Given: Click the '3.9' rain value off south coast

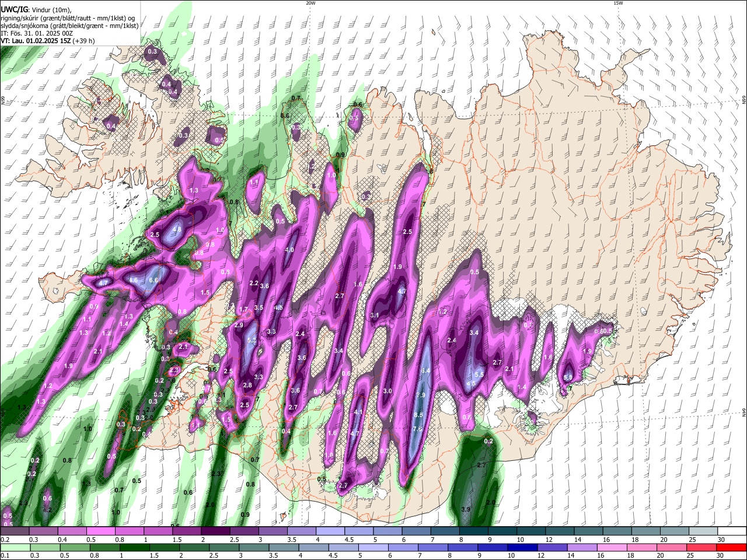Looking at the screenshot, I should click(466, 509).
